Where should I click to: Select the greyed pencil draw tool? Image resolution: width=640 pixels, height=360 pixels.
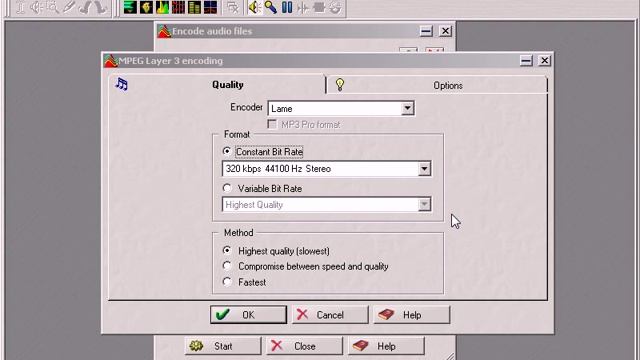pos(69,7)
